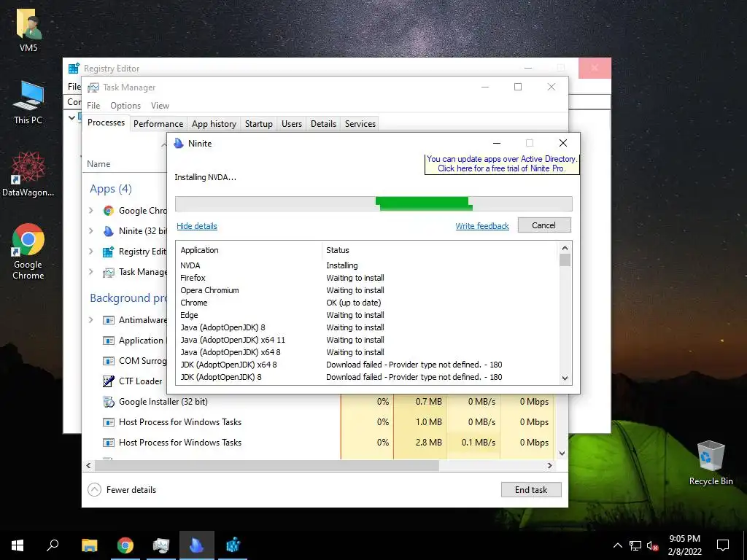Screen dimensions: 747x560
Task: Switch to the Details tab
Action: click(x=323, y=124)
